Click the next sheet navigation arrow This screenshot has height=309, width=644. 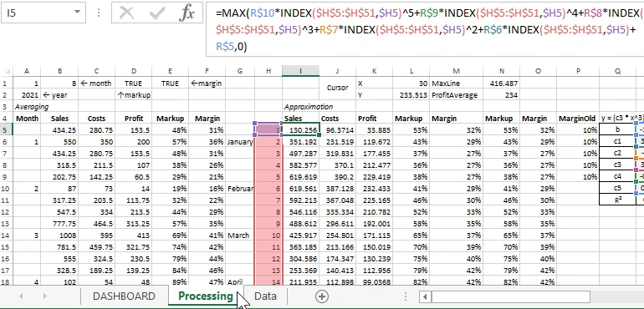coord(45,296)
